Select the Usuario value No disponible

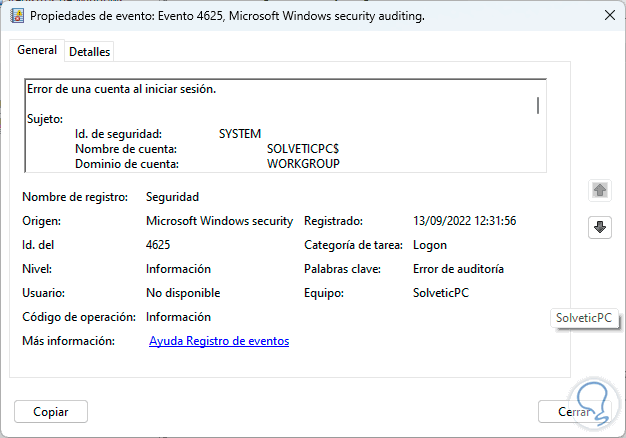183,293
